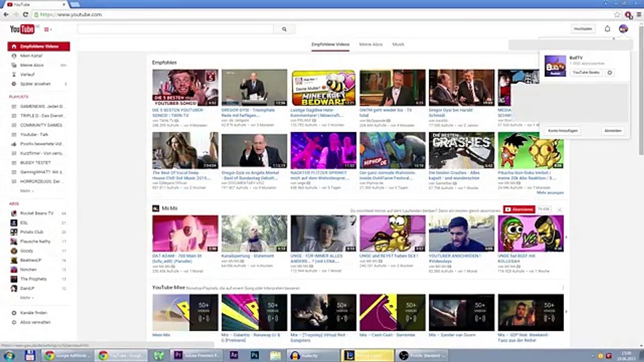Screen dimensions: 644x362
Task: Click Konto hinzufügen button
Action: (x=562, y=130)
